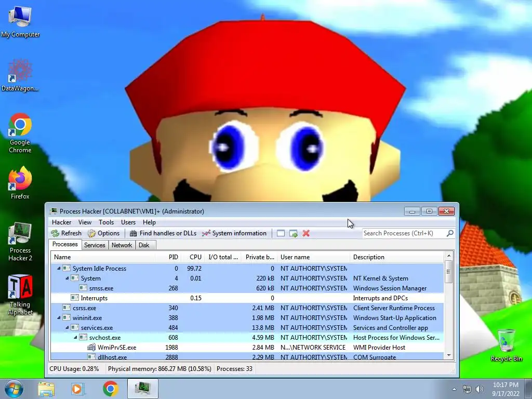Open the Recycle Bin desktop icon
The height and width of the screenshot is (399, 532).
click(x=506, y=345)
